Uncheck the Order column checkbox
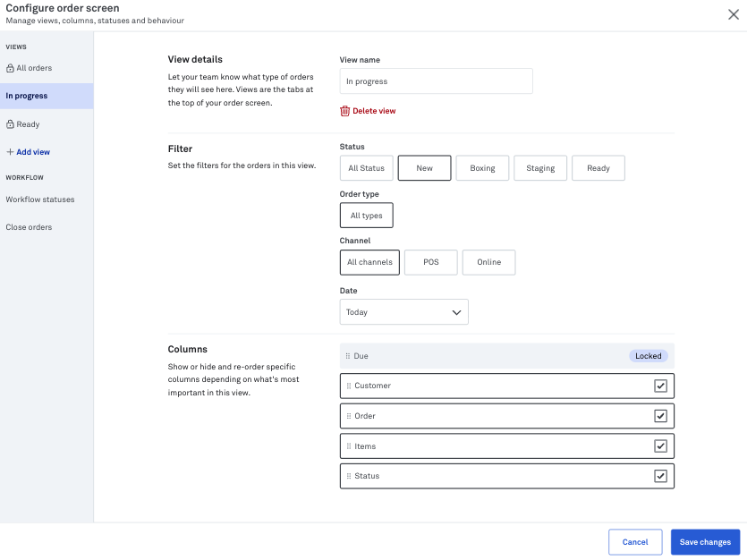This screenshot has height=560, width=747. (660, 416)
